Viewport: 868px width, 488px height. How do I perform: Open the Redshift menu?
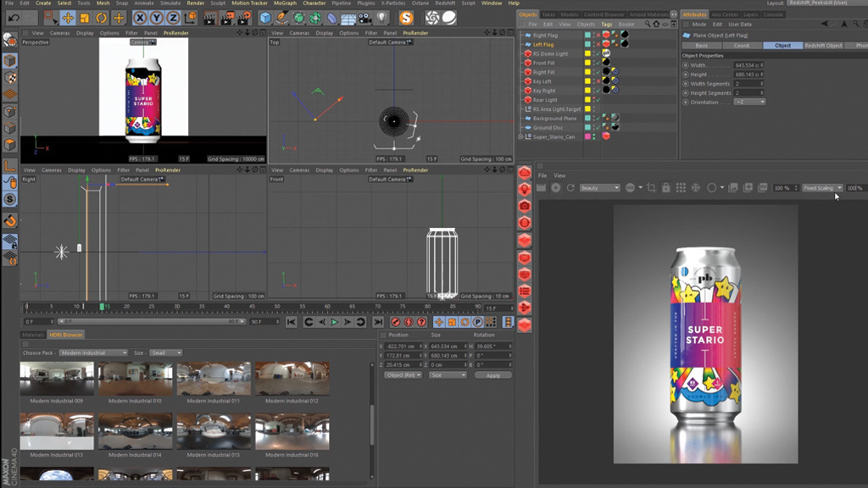point(445,3)
